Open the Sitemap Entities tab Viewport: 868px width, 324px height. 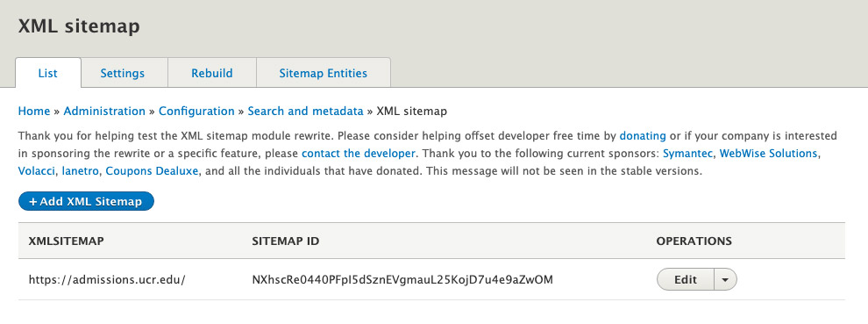[324, 73]
